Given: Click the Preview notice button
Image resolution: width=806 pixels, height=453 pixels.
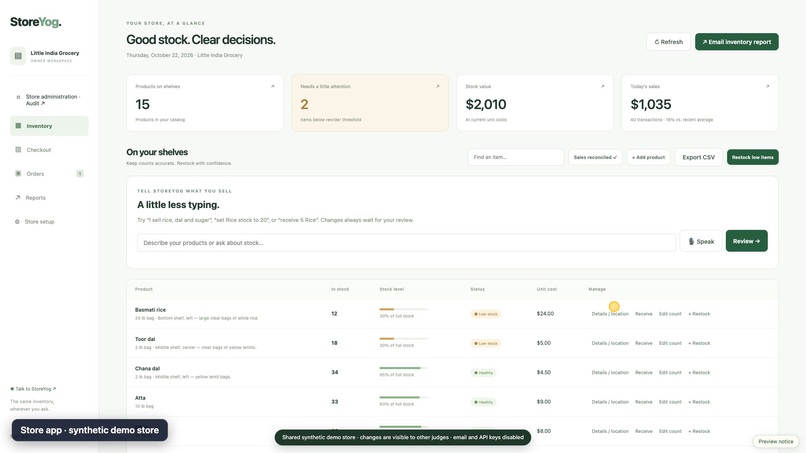Looking at the screenshot, I should [776, 441].
